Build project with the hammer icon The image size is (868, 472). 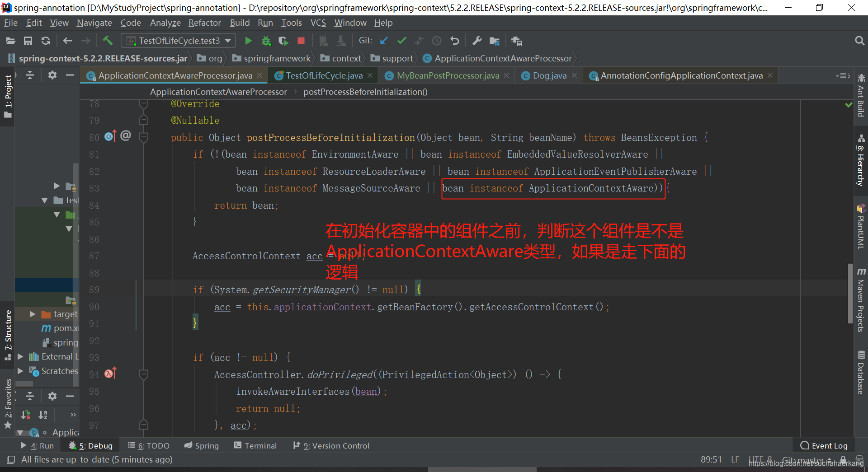108,41
